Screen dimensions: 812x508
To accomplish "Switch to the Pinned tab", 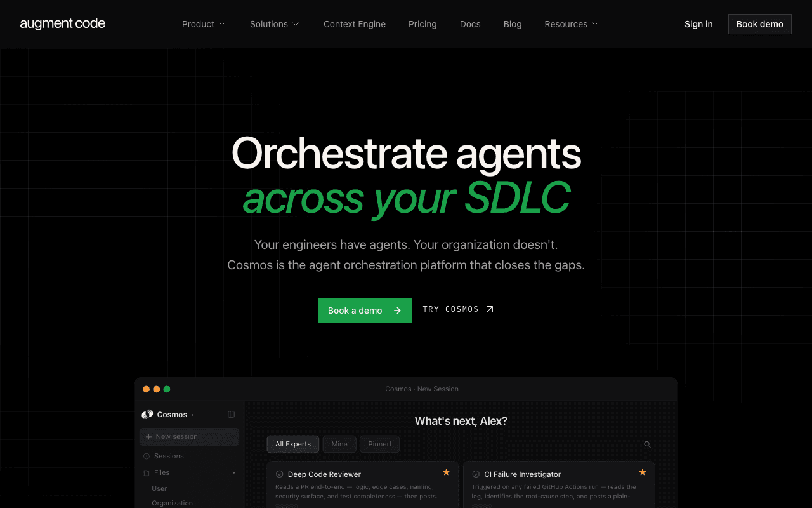I will coord(379,444).
